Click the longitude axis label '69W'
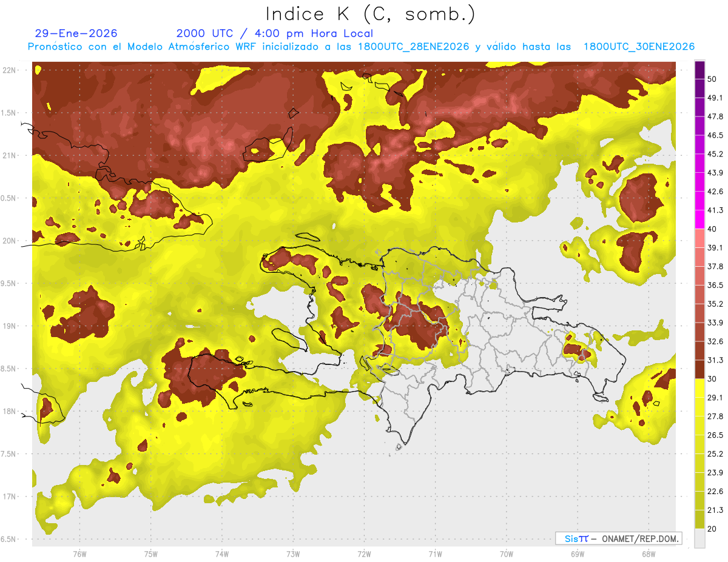The image size is (728, 562). pyautogui.click(x=577, y=554)
